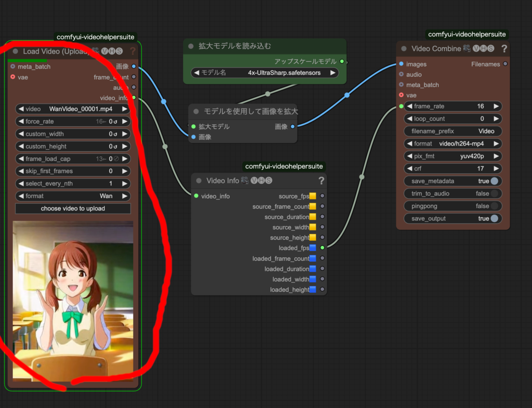Open help for Video Info node
Image resolution: width=532 pixels, height=408 pixels.
pyautogui.click(x=321, y=181)
